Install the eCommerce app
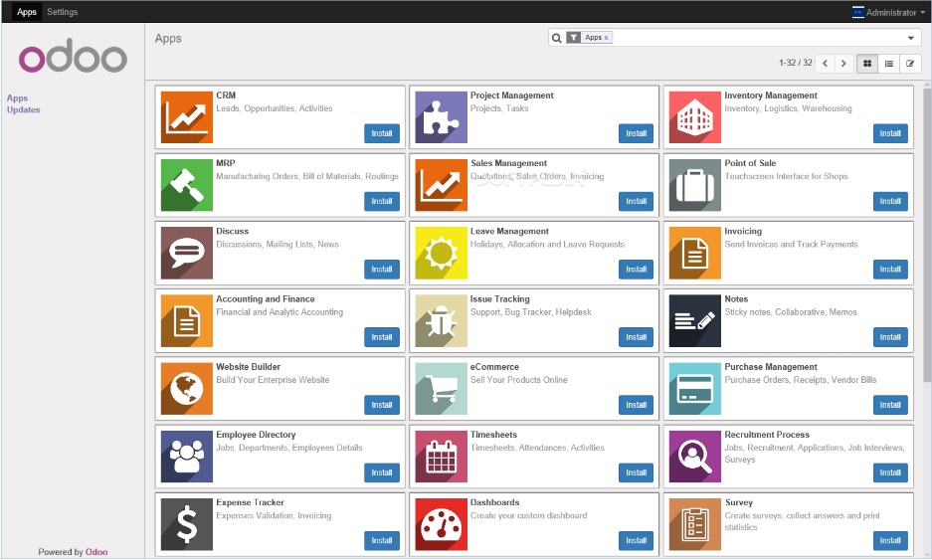Screen dimensions: 932x560 tap(636, 405)
